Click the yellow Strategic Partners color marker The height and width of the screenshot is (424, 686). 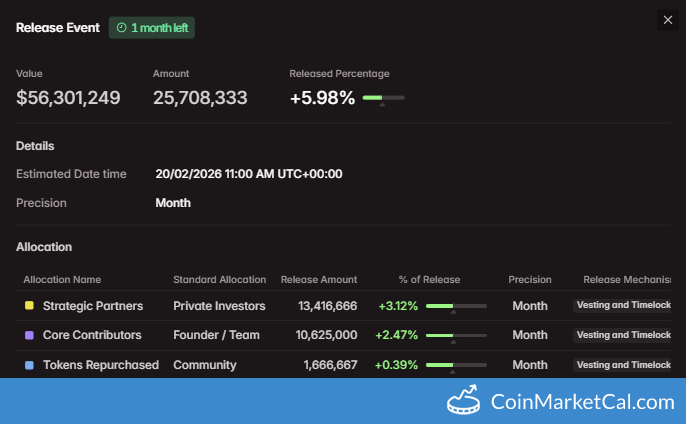[29, 306]
